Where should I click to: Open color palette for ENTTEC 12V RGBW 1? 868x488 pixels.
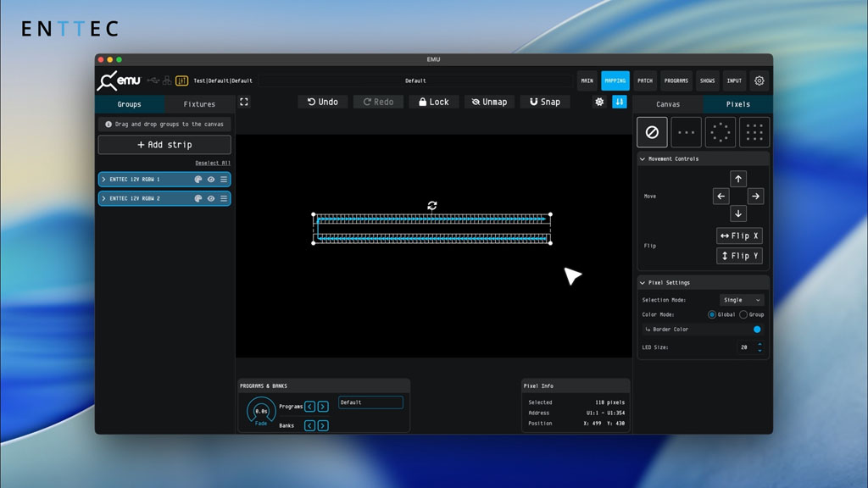point(198,180)
